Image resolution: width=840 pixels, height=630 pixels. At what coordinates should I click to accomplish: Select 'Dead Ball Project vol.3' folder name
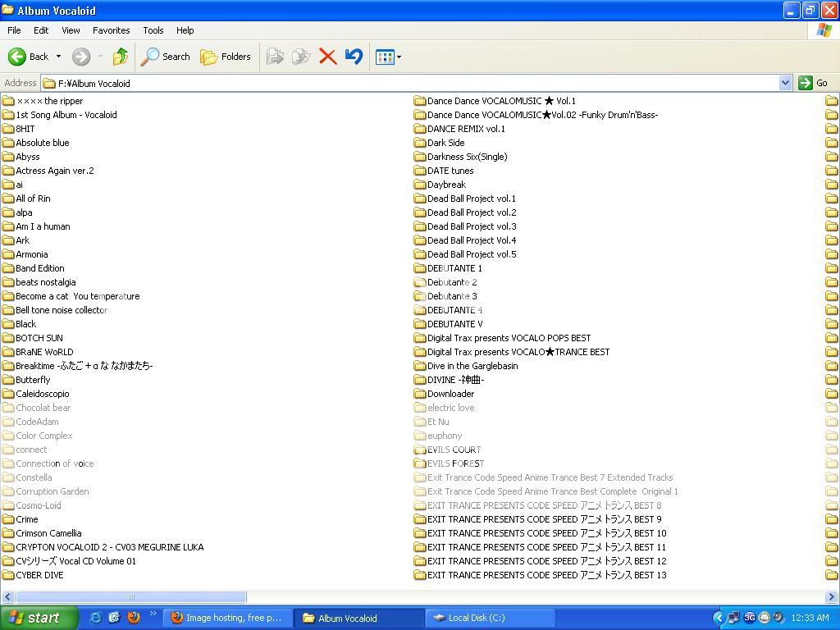point(472,226)
